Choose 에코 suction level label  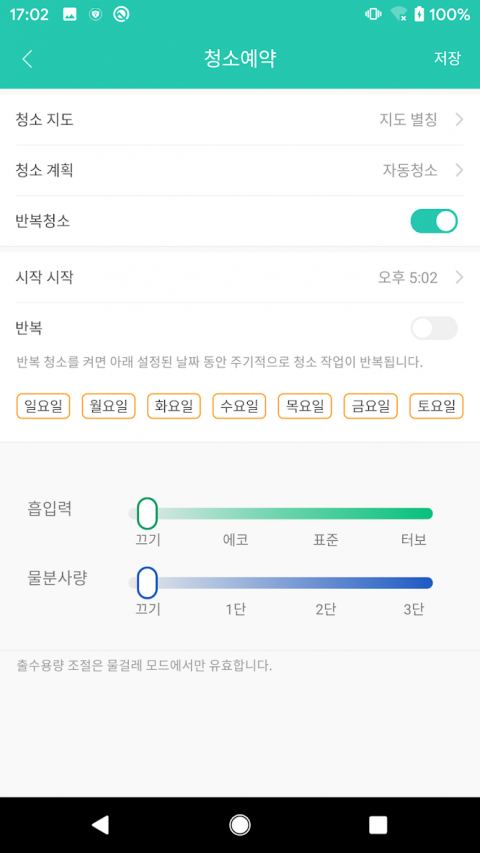click(236, 540)
